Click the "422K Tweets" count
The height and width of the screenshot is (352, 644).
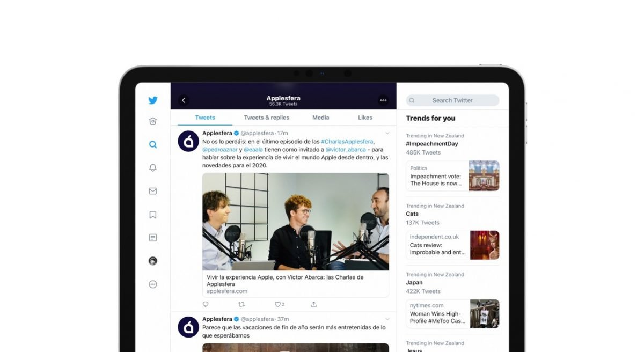[423, 291]
